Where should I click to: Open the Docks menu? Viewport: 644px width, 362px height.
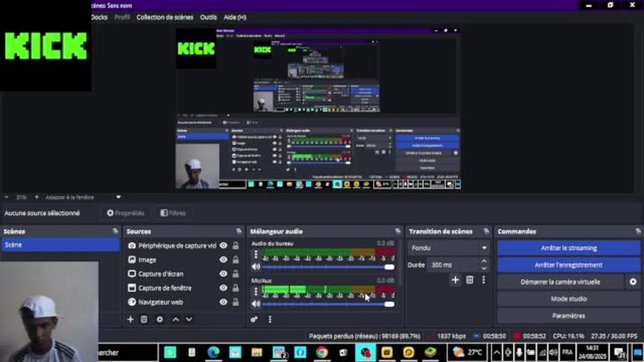click(99, 17)
